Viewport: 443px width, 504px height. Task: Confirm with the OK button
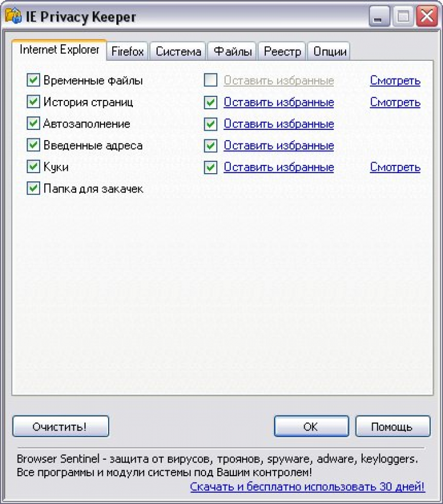click(x=311, y=426)
